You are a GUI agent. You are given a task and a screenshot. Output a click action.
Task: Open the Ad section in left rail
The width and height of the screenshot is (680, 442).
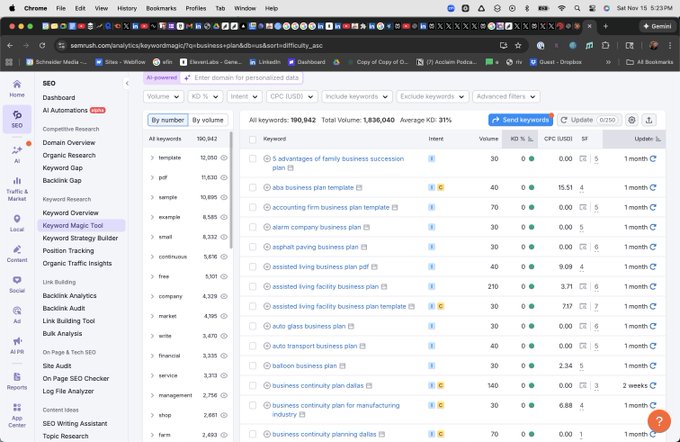17,315
